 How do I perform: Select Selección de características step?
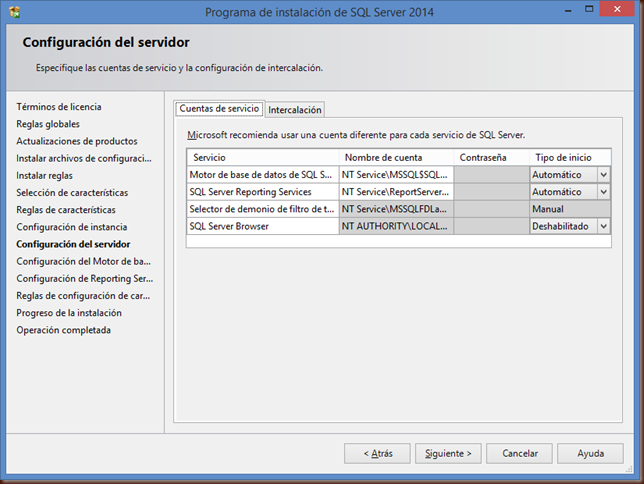[x=72, y=193]
